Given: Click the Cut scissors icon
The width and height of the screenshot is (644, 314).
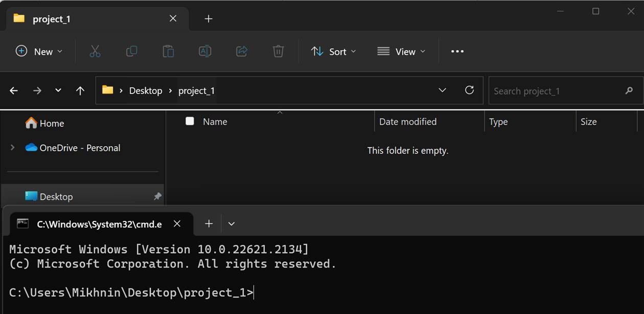Looking at the screenshot, I should pyautogui.click(x=95, y=51).
